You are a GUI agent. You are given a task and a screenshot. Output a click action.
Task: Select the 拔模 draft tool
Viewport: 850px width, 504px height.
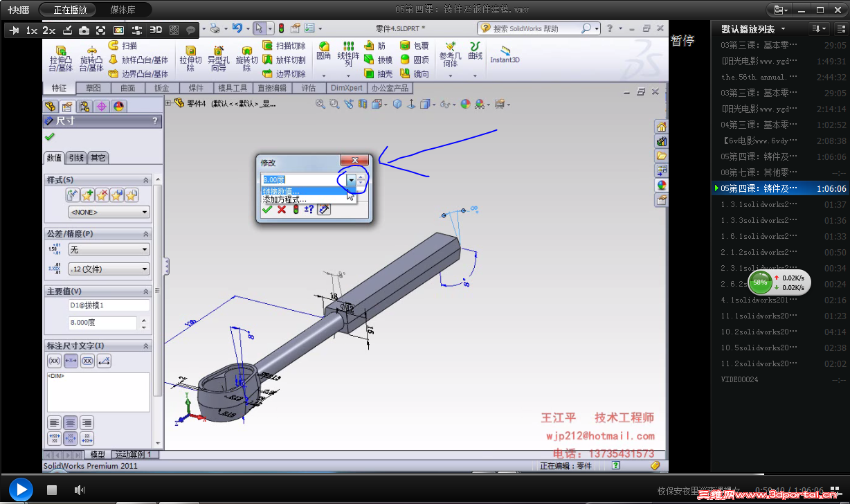(x=379, y=60)
